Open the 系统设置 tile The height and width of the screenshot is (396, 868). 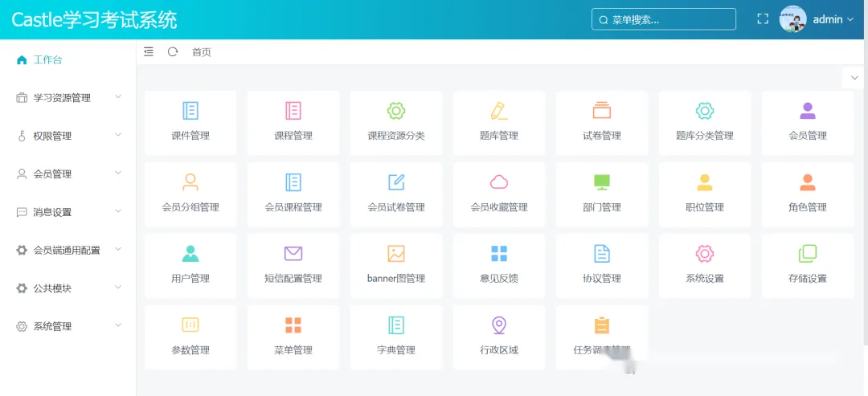[705, 266]
